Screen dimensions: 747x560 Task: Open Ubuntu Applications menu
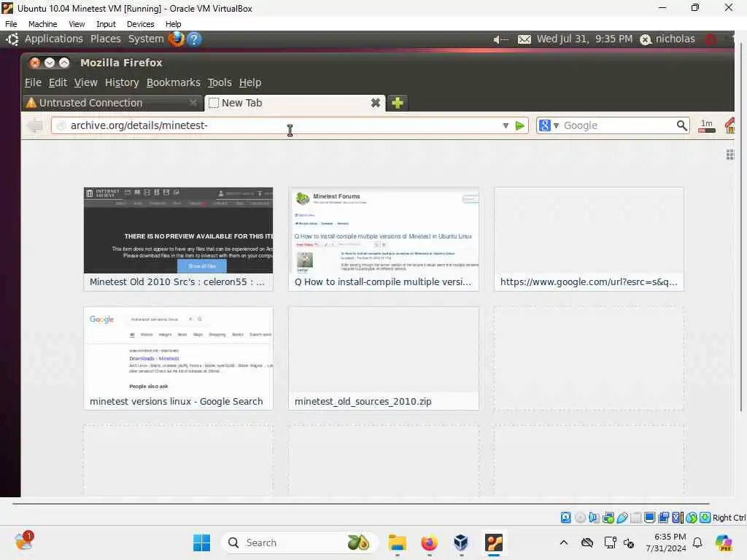coord(54,39)
